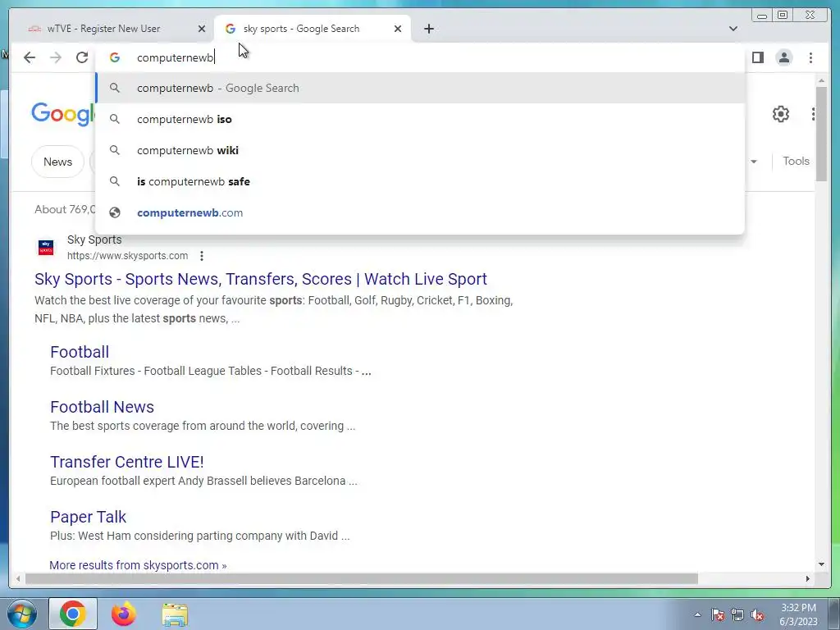Select 'computernewb - Google Search' suggestion

coord(420,88)
